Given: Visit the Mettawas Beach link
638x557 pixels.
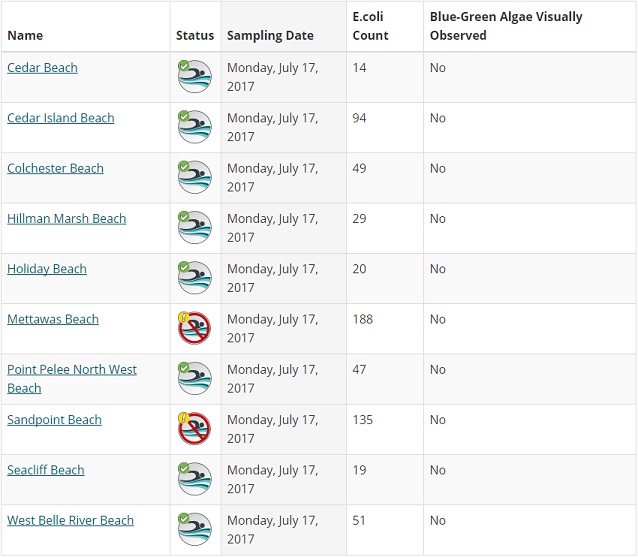Looking at the screenshot, I should [53, 319].
